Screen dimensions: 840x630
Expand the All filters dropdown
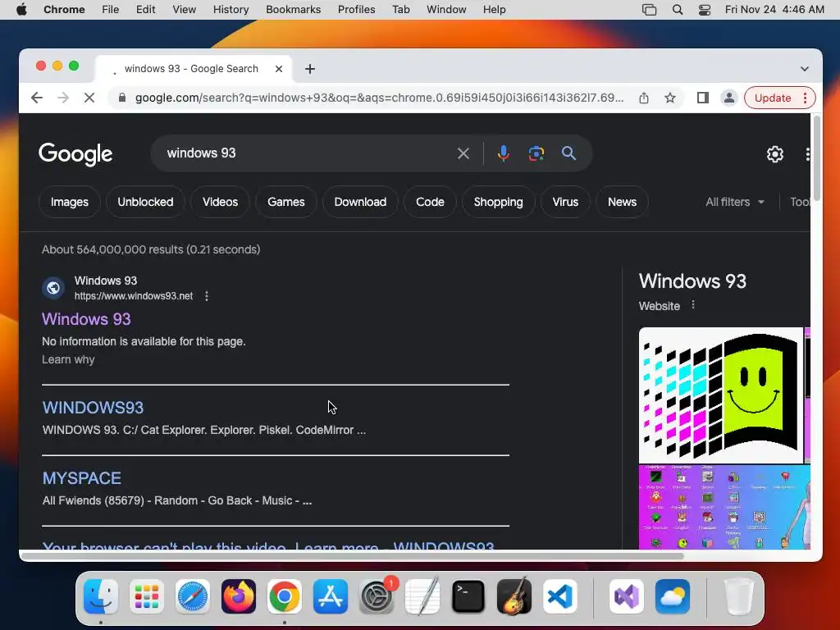tap(735, 202)
